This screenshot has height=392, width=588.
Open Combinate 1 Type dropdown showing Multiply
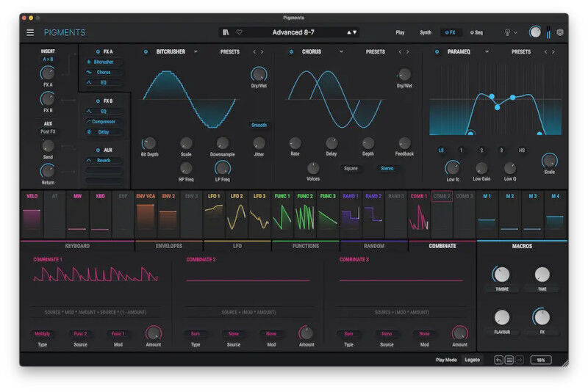click(x=43, y=333)
